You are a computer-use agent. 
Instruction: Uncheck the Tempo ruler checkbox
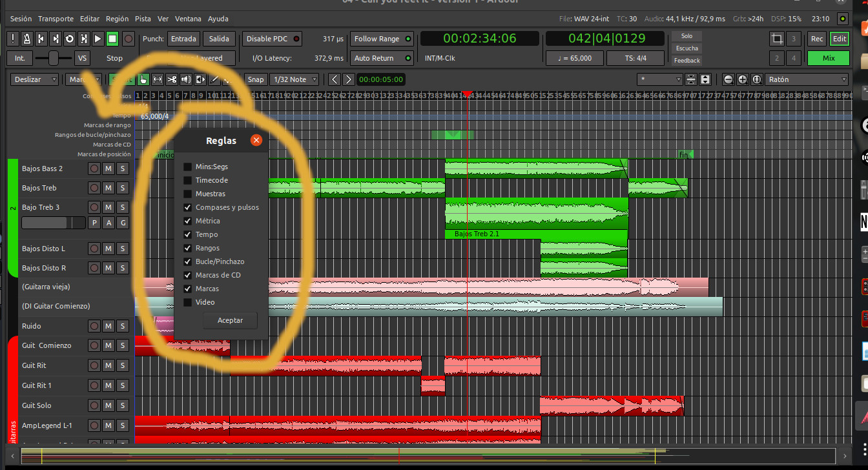pyautogui.click(x=187, y=235)
